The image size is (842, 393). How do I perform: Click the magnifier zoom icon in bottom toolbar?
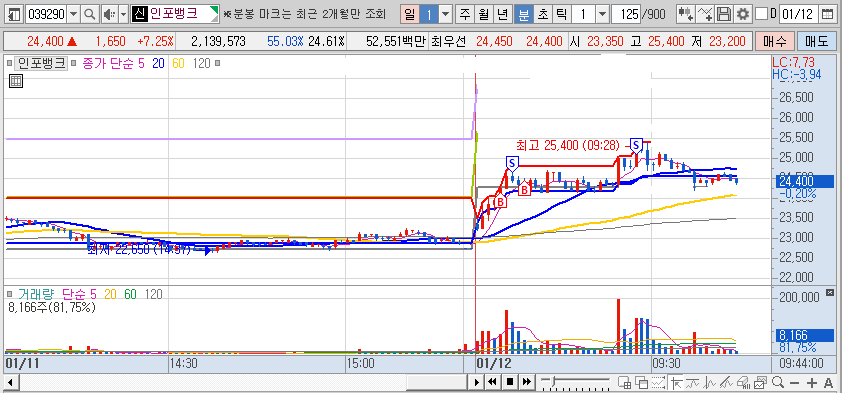pyautogui.click(x=777, y=382)
